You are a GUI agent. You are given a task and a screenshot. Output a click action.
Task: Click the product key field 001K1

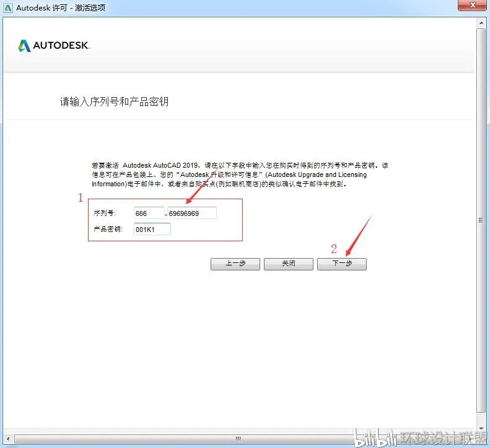(x=152, y=229)
